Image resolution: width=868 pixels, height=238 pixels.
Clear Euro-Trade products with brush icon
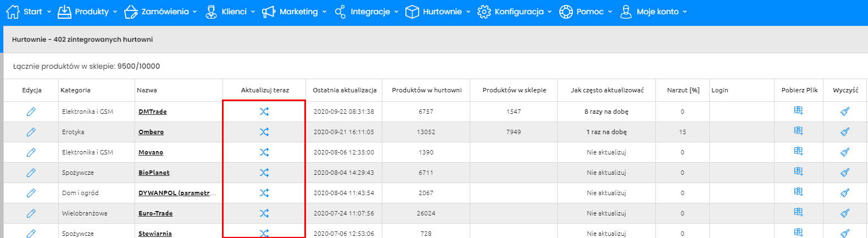coord(845,213)
